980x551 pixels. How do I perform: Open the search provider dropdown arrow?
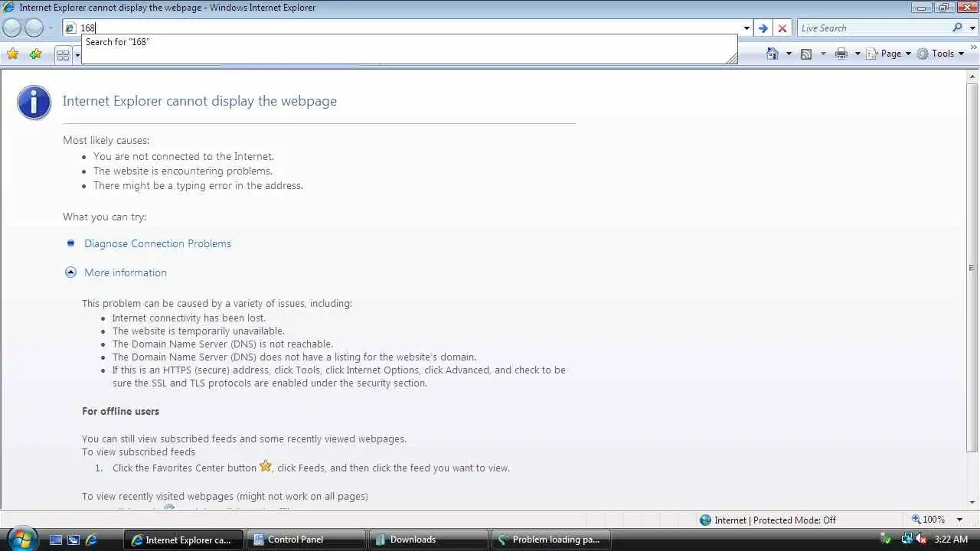click(x=971, y=28)
